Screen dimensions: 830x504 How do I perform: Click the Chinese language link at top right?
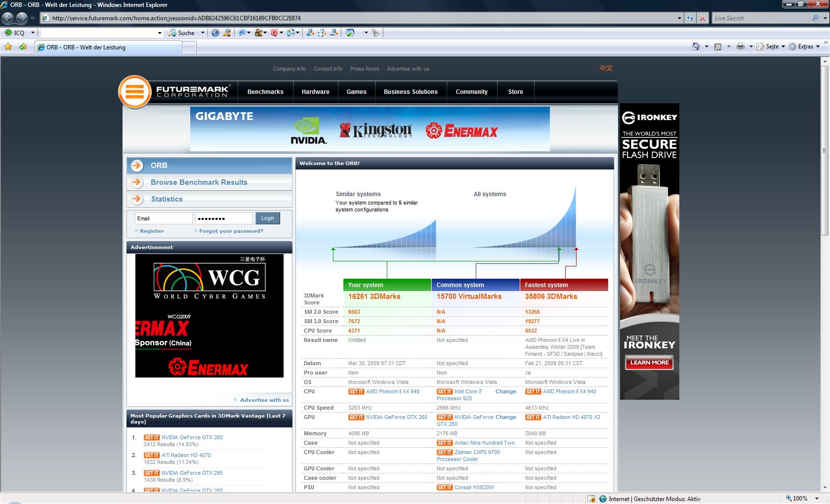(x=606, y=68)
